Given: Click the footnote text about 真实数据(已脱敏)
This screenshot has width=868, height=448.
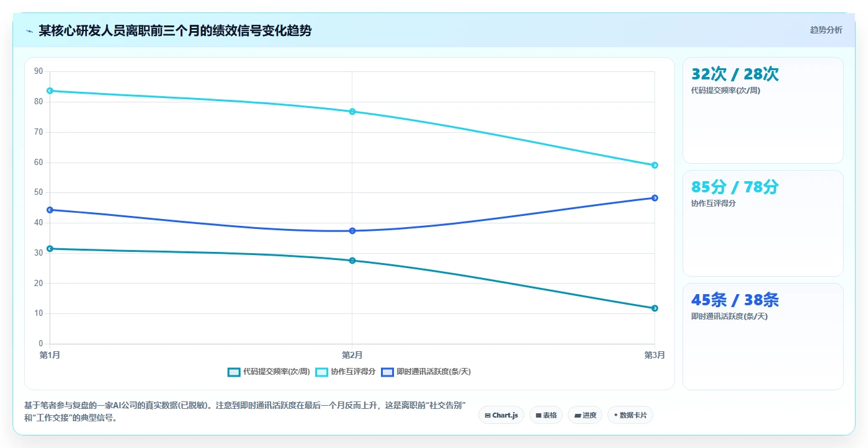Looking at the screenshot, I should click(244, 411).
